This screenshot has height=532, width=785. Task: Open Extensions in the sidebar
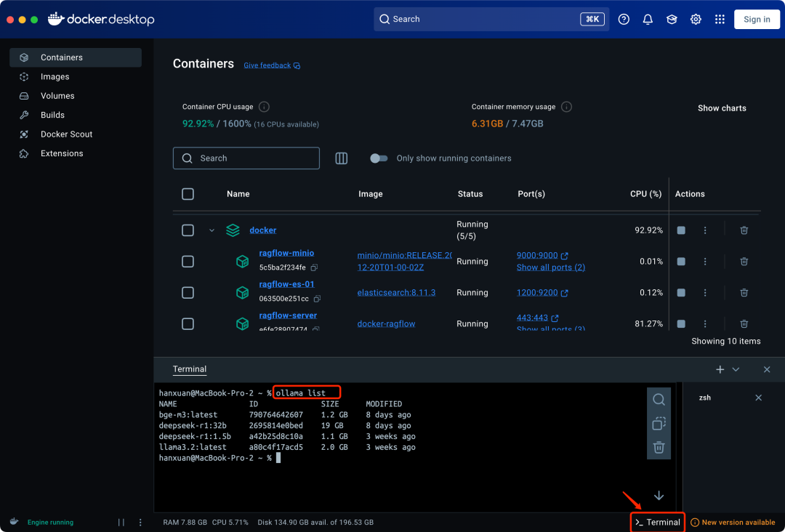76,153
